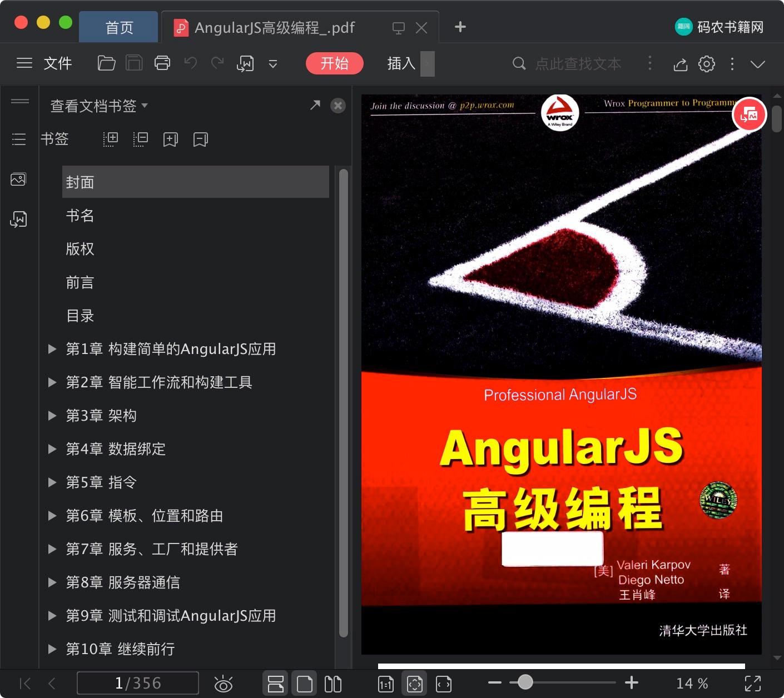This screenshot has width=784, height=698.
Task: Expand all bookmarks icon
Action: click(x=111, y=139)
